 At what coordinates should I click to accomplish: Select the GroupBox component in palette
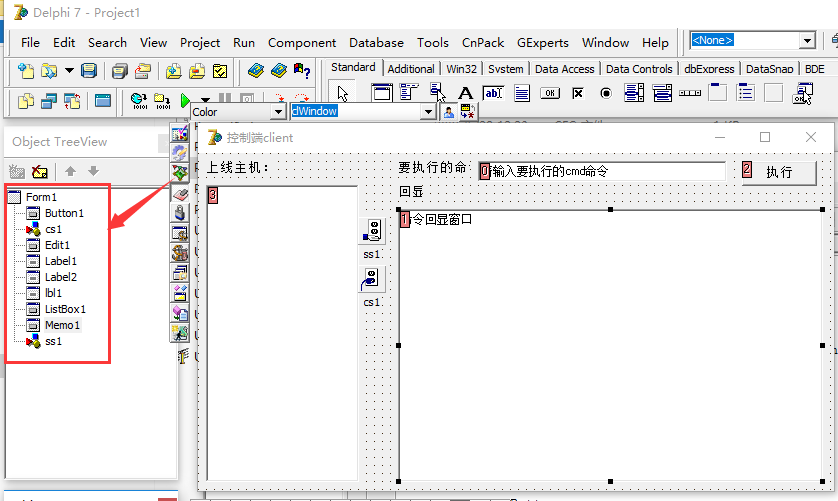click(x=718, y=93)
